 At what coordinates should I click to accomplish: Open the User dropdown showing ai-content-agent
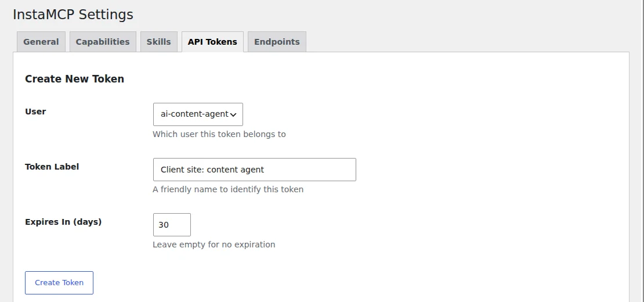click(x=198, y=114)
